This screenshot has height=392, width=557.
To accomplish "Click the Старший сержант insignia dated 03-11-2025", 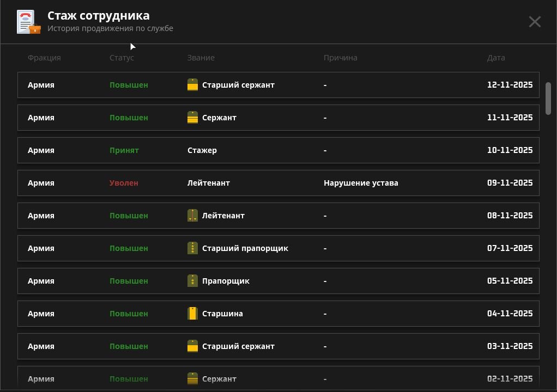I will pos(192,346).
